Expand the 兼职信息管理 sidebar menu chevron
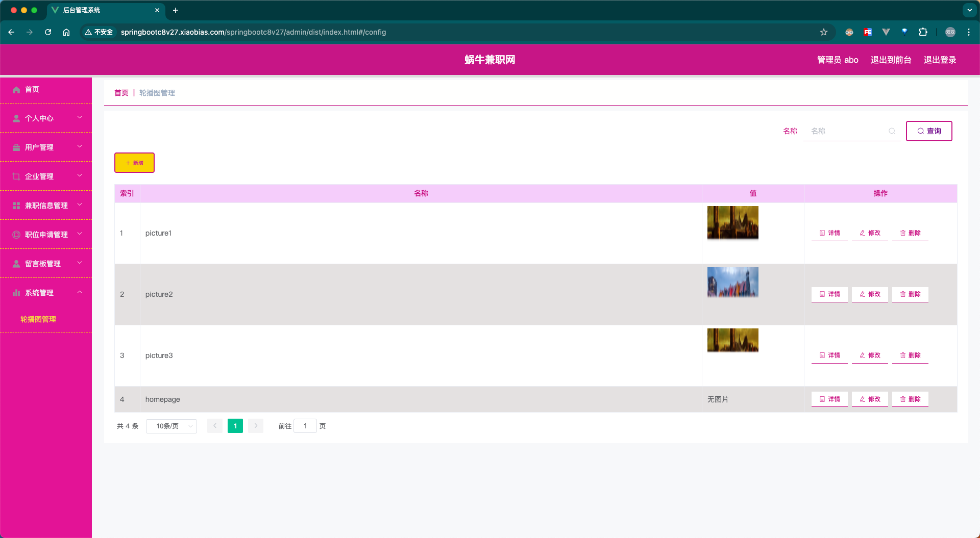This screenshot has height=538, width=980. click(80, 205)
